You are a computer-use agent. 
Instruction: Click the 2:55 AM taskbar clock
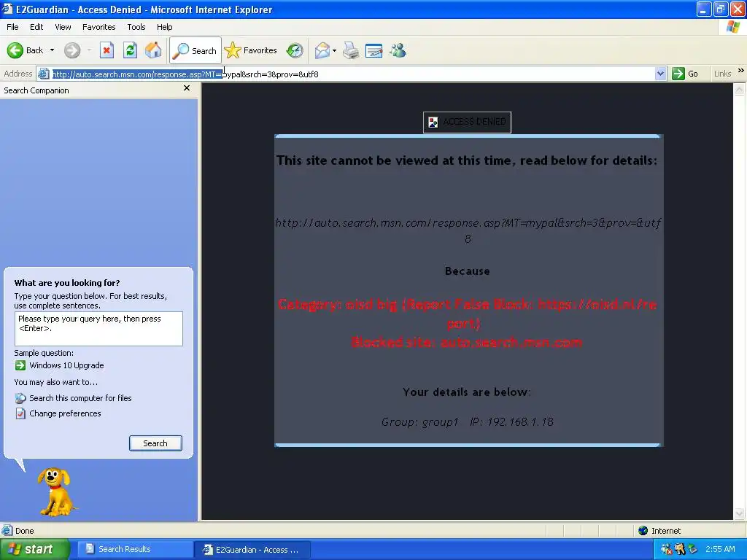pyautogui.click(x=720, y=549)
